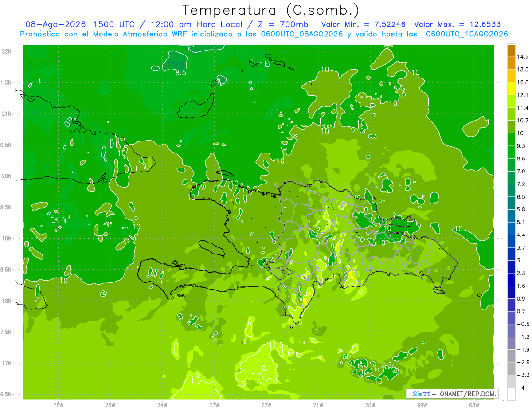This screenshot has height=411, width=532.
Task: Click the dark orange colorbar segment above 14.2
Action: [511, 51]
